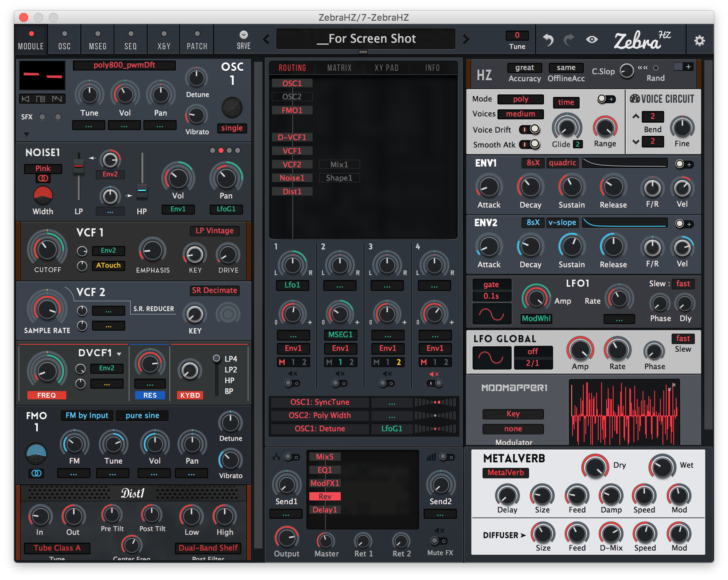Expand the DVCF1 dropdown arrow
This screenshot has width=728, height=580.
tap(119, 354)
